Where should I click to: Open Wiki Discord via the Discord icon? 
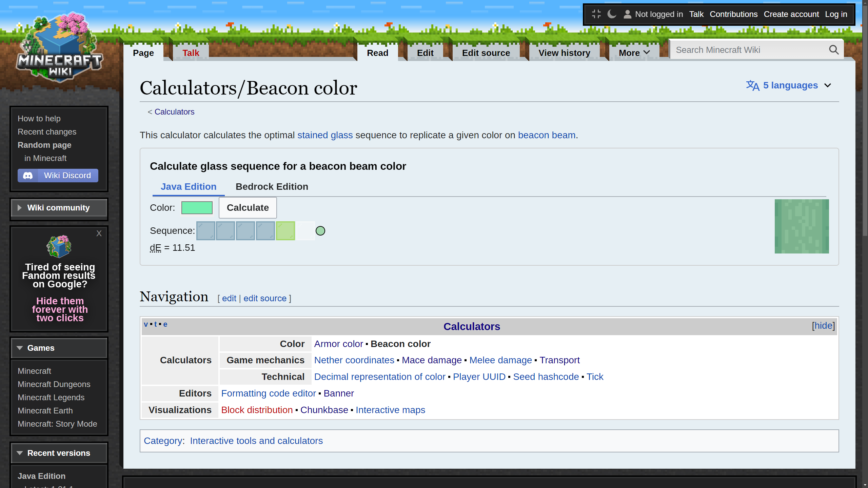coord(28,175)
